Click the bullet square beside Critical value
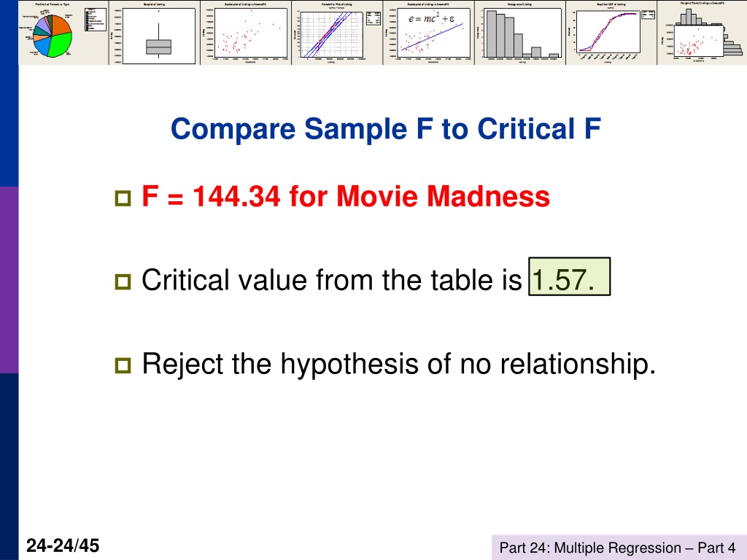Screen dimensions: 747x560 pyautogui.click(x=123, y=282)
